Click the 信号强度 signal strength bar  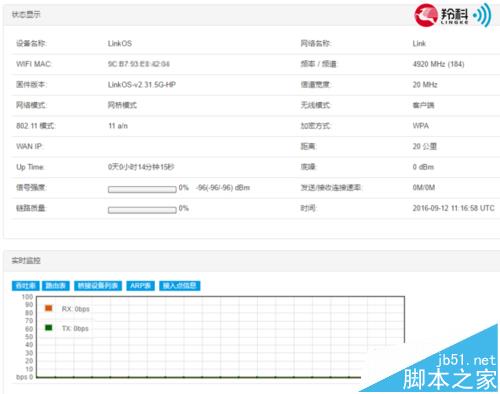(142, 189)
